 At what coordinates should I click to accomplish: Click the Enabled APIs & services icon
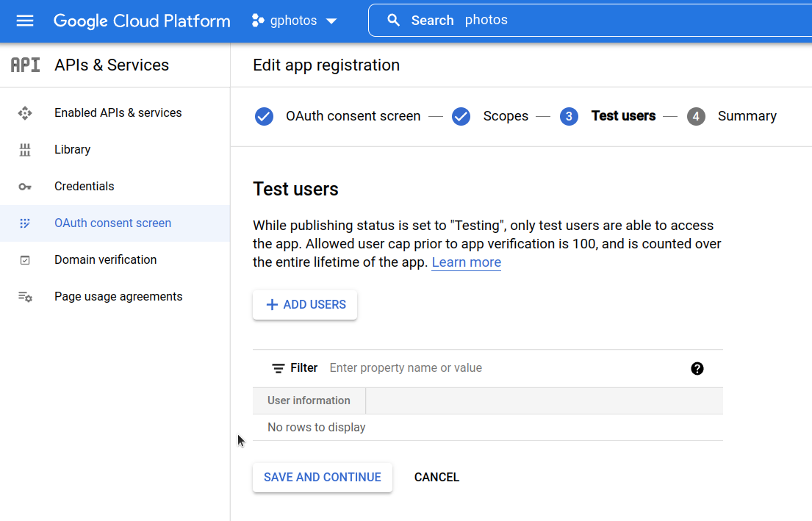(25, 113)
